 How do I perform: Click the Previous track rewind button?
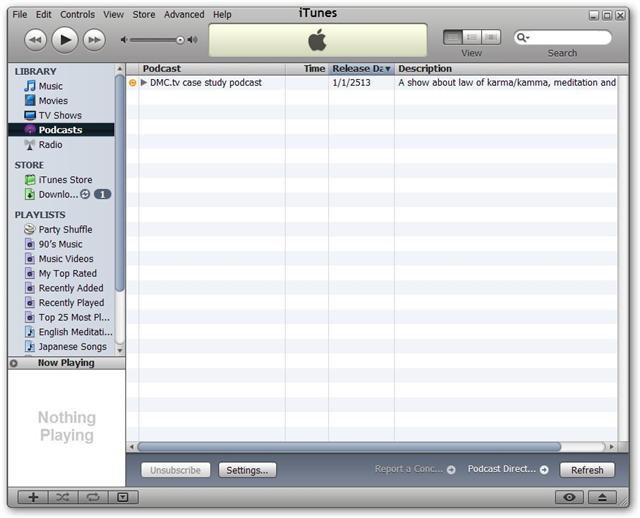point(35,39)
